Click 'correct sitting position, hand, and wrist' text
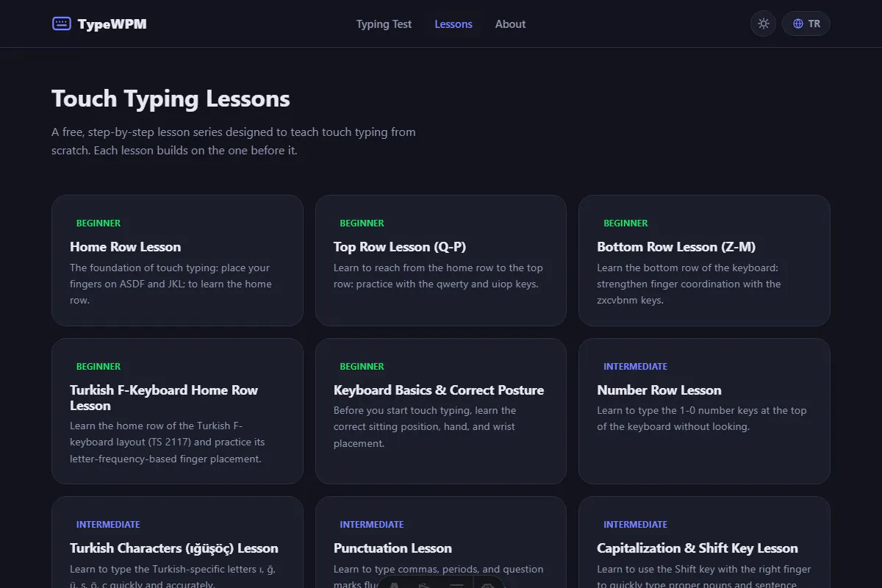Viewport: 882px width, 588px height. [425, 426]
